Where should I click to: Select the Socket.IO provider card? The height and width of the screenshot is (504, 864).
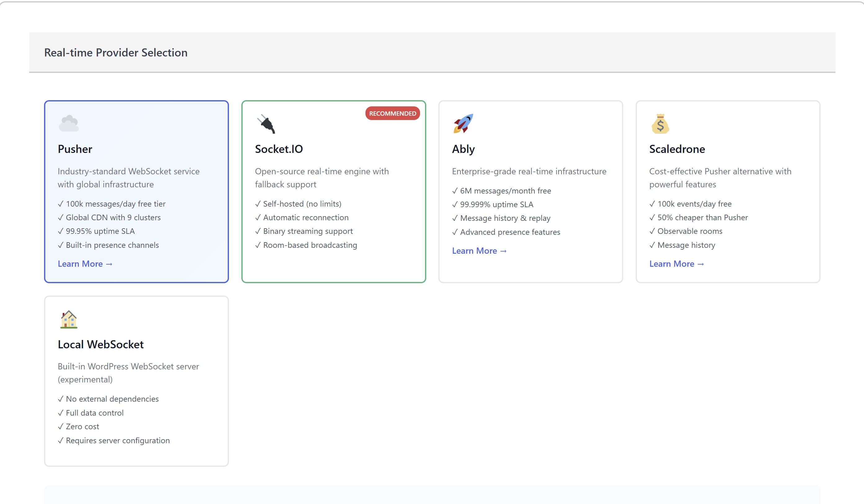coord(334,192)
